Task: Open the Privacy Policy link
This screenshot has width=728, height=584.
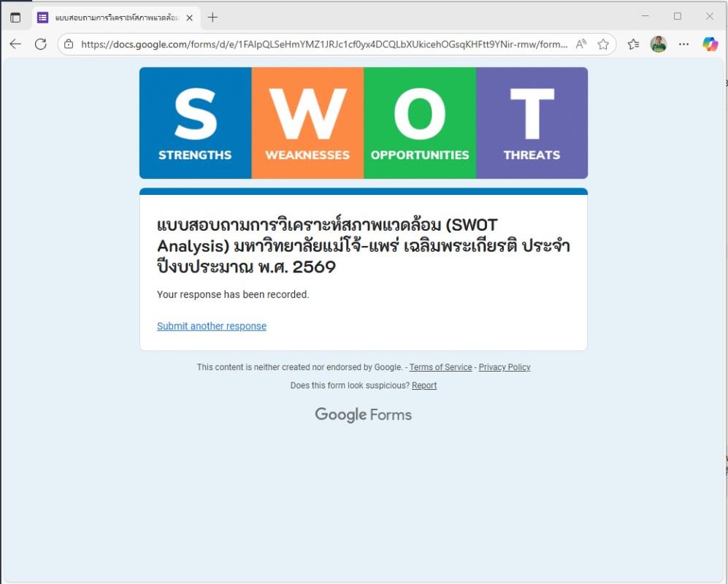Action: (505, 367)
